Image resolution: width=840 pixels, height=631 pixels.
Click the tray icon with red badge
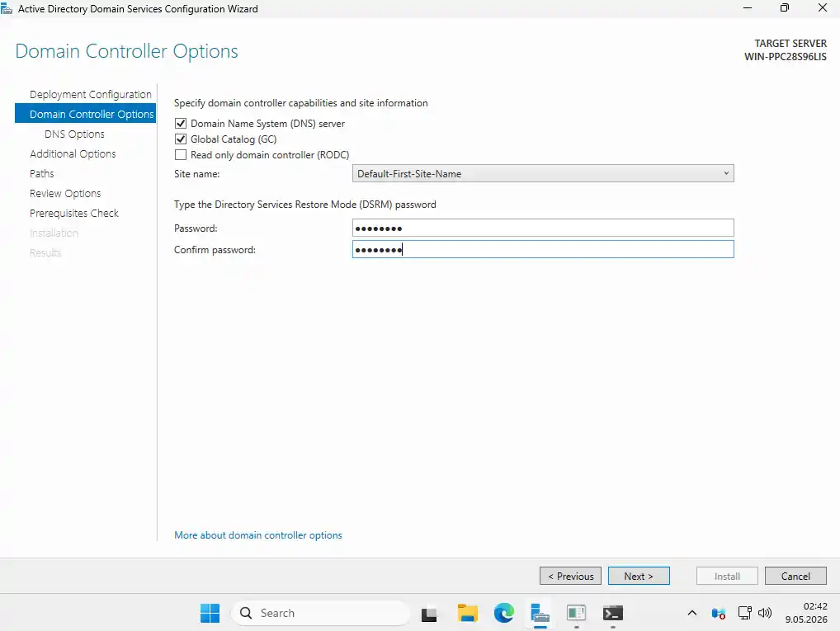pyautogui.click(x=719, y=614)
